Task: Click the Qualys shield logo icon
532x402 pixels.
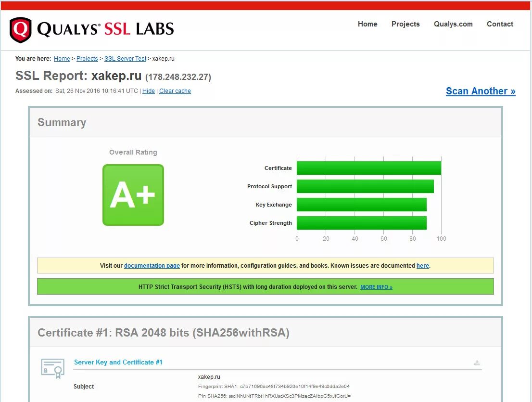Action: [20, 30]
